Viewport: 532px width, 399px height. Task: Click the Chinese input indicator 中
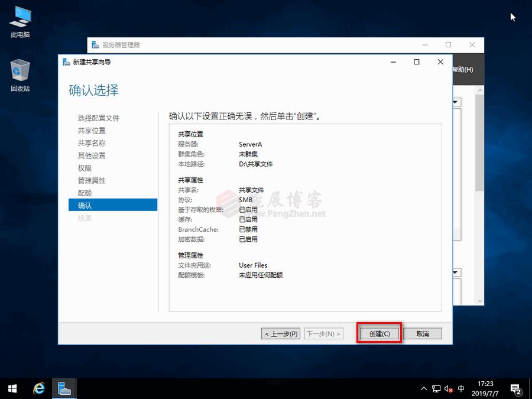(x=460, y=388)
